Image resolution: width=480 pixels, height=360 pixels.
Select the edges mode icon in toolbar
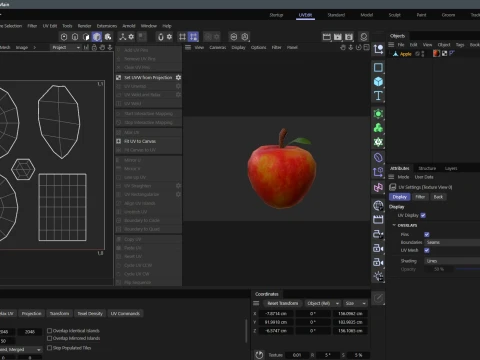(75, 37)
